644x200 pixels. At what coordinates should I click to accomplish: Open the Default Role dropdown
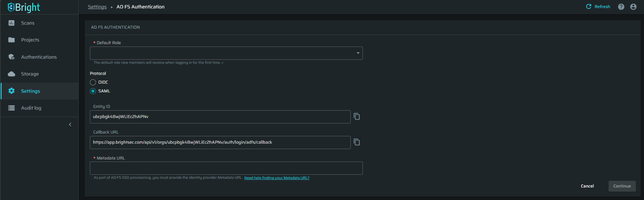coord(226,53)
